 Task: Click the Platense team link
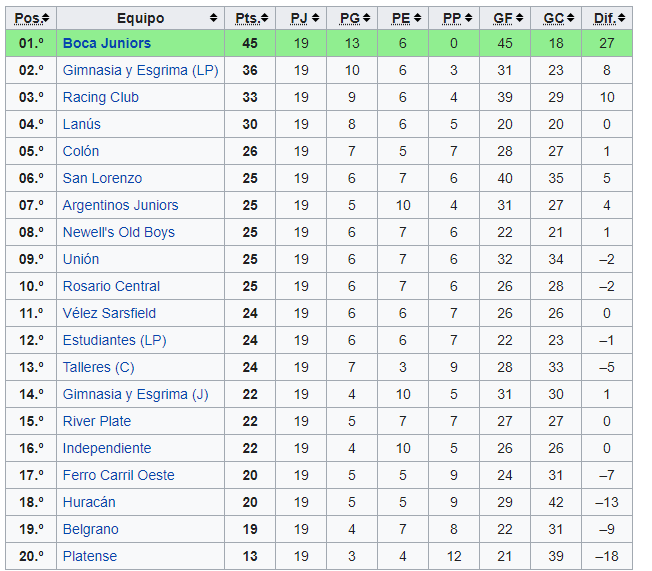tap(90, 556)
